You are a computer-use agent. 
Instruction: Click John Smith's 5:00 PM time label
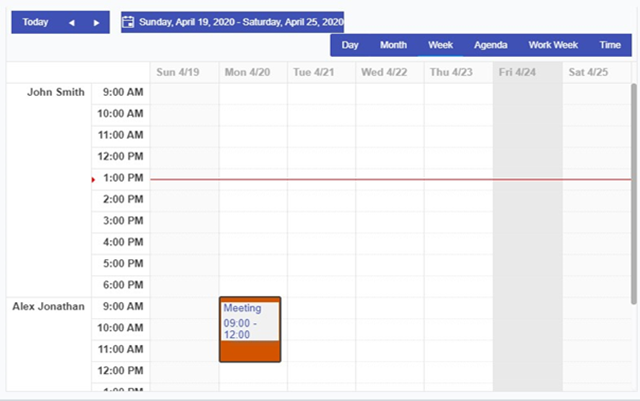click(123, 264)
